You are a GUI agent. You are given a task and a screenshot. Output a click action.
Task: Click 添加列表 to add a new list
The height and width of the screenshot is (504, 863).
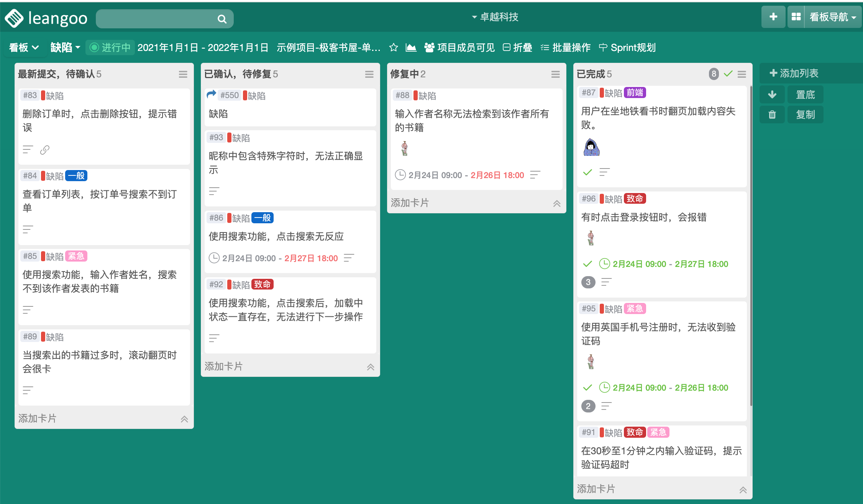pyautogui.click(x=794, y=73)
